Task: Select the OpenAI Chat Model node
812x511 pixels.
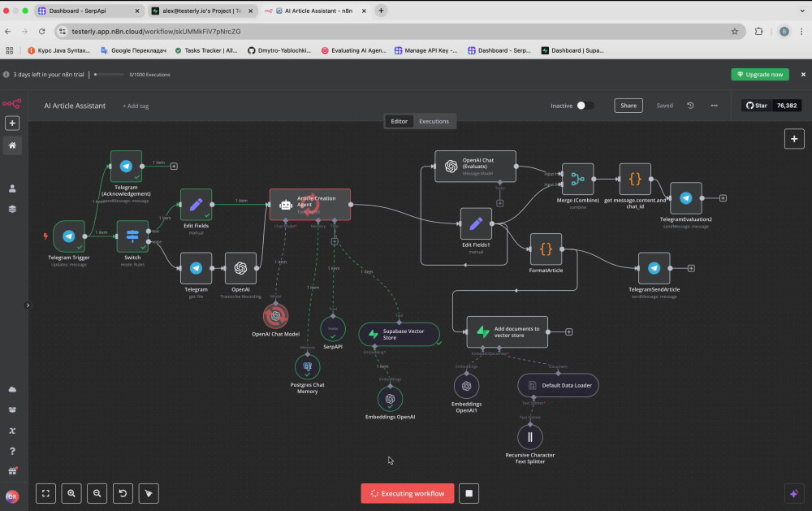Action: point(275,315)
